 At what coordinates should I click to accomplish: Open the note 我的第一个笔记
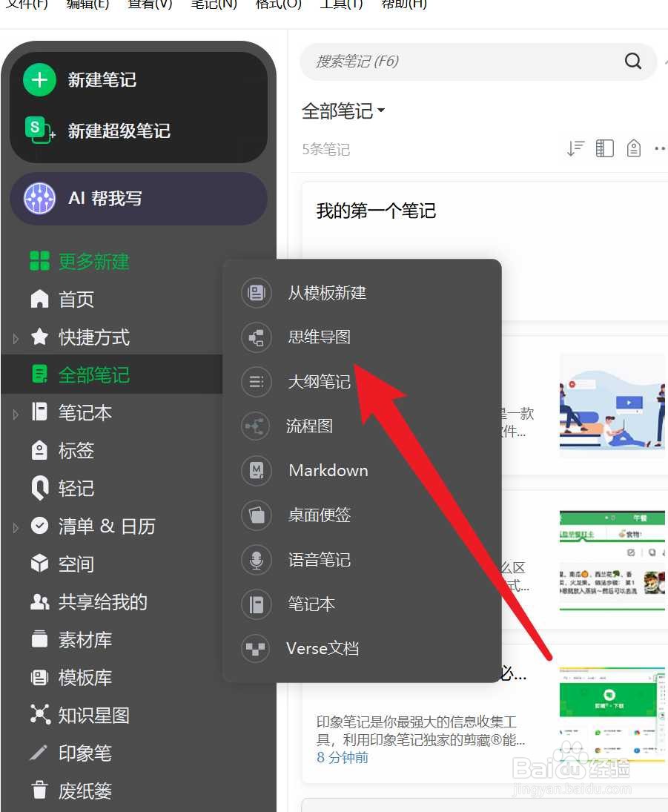click(376, 211)
